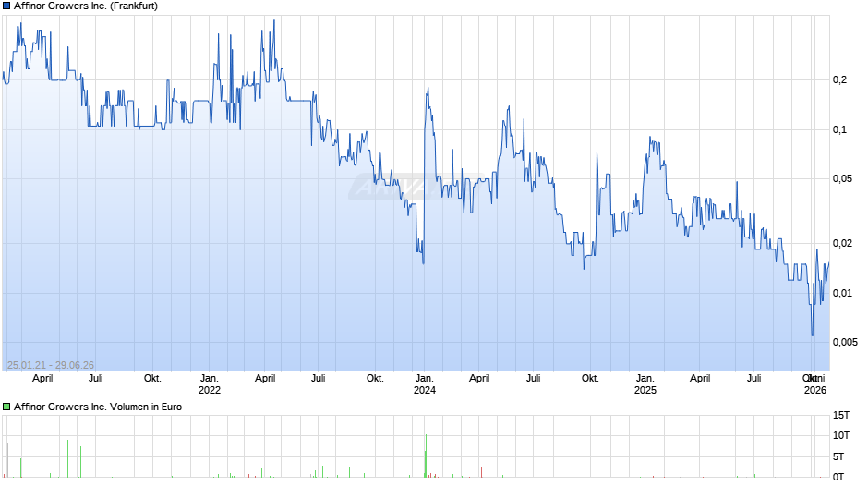Click the 0,02 price axis label
The width and height of the screenshot is (868, 486).
pos(842,243)
